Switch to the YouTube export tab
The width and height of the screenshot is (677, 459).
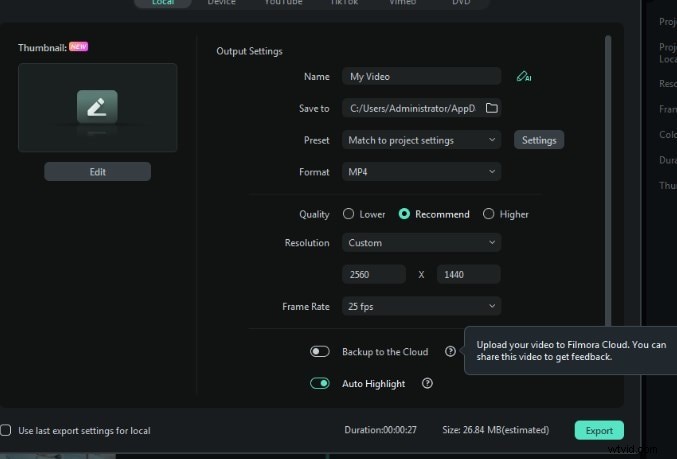[x=283, y=3]
